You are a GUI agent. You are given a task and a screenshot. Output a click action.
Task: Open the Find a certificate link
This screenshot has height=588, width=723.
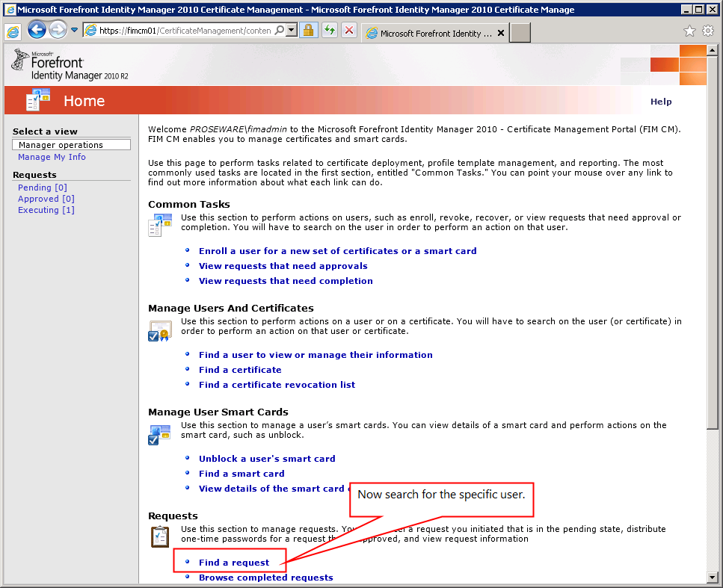(x=240, y=370)
